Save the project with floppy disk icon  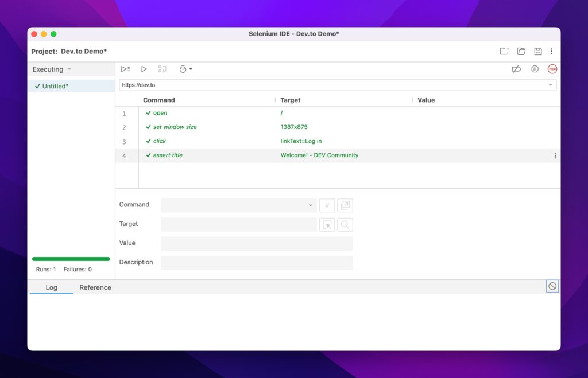point(537,51)
